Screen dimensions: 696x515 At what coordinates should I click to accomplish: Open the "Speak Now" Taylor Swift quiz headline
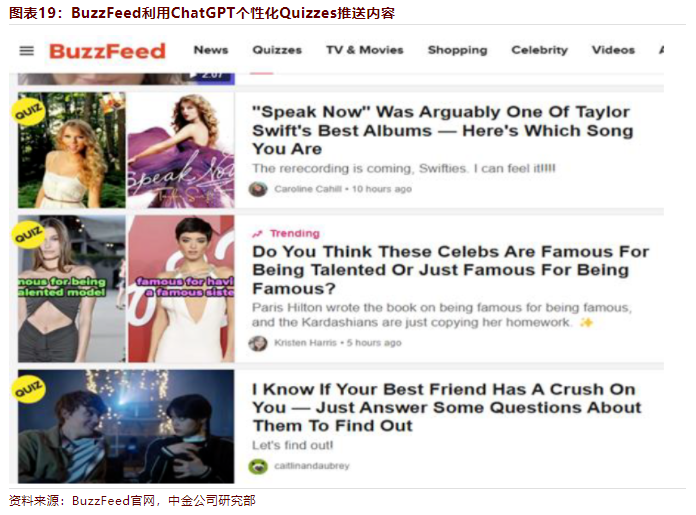click(443, 130)
